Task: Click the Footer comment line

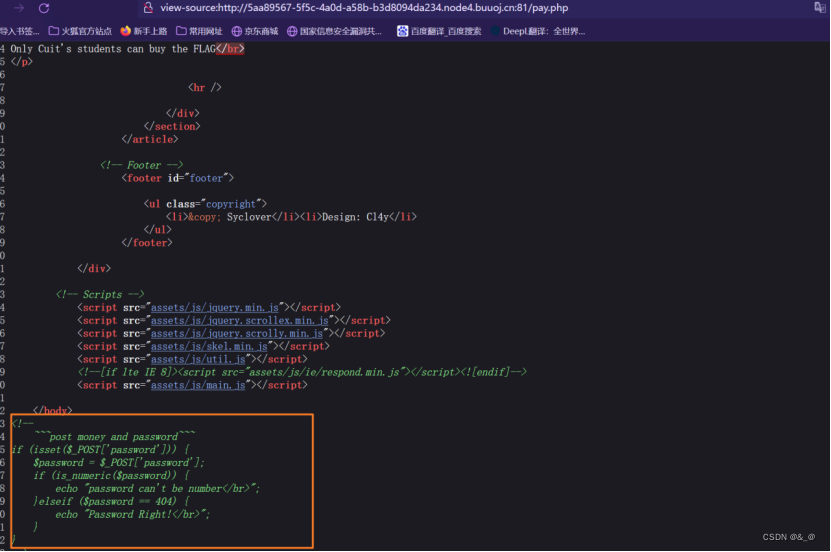Action: [142, 165]
